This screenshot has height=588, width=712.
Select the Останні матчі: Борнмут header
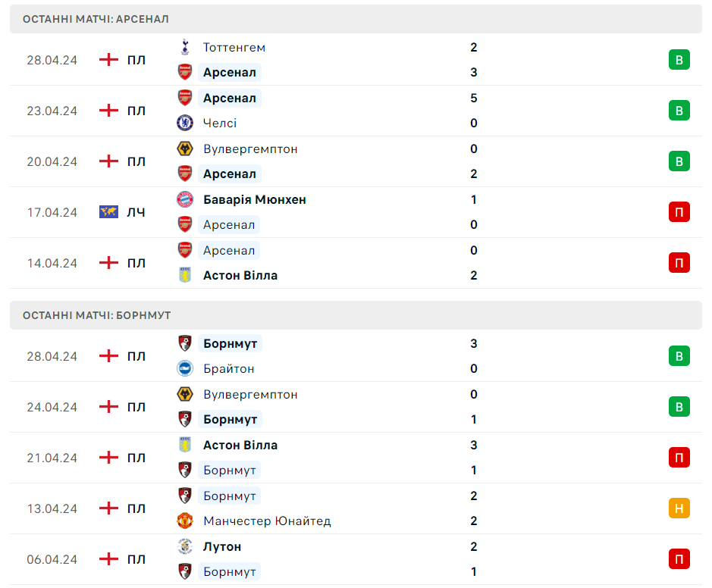click(x=356, y=315)
